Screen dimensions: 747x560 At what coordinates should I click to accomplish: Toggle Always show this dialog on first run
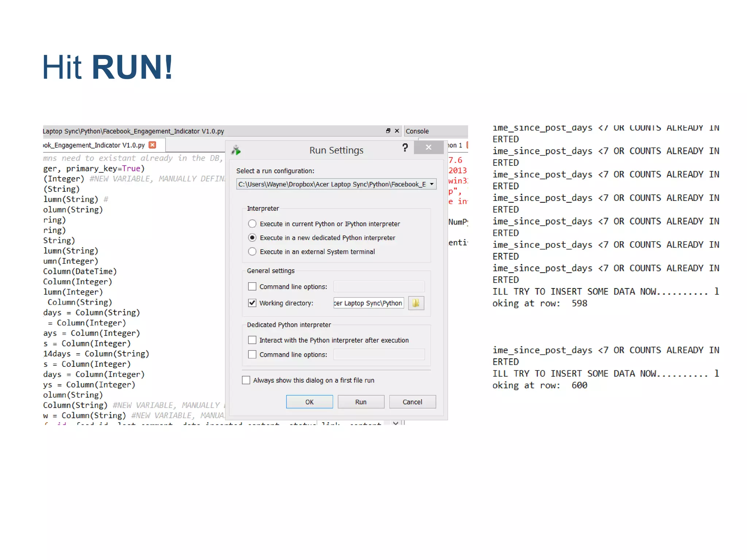click(x=246, y=380)
